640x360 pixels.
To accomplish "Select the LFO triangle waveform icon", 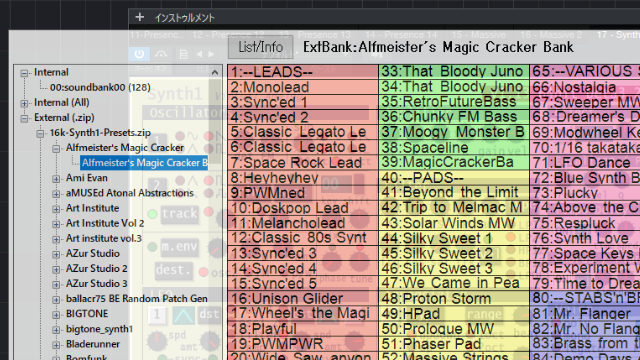I will [182, 314].
